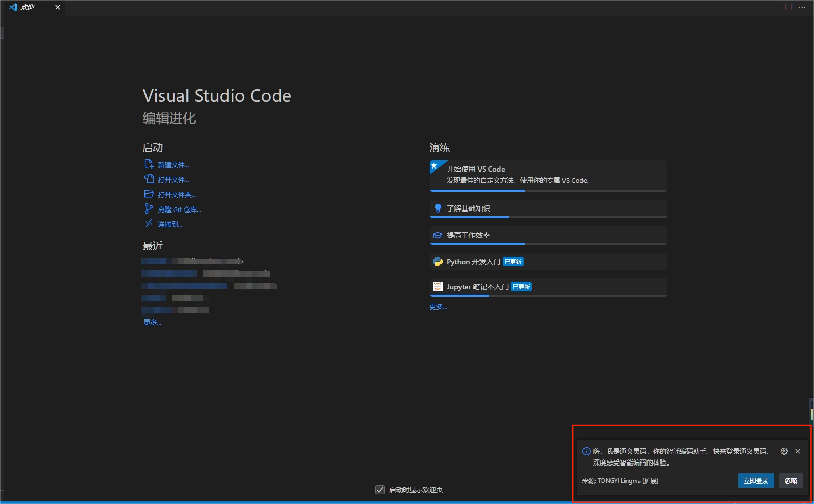This screenshot has height=504, width=814.
Task: Open the notification gear settings icon
Action: click(x=784, y=451)
